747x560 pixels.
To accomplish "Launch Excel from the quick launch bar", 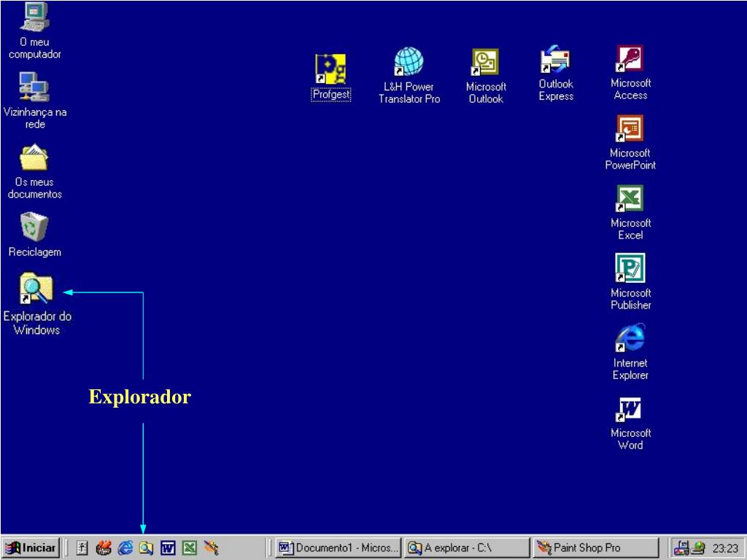I will click(190, 548).
